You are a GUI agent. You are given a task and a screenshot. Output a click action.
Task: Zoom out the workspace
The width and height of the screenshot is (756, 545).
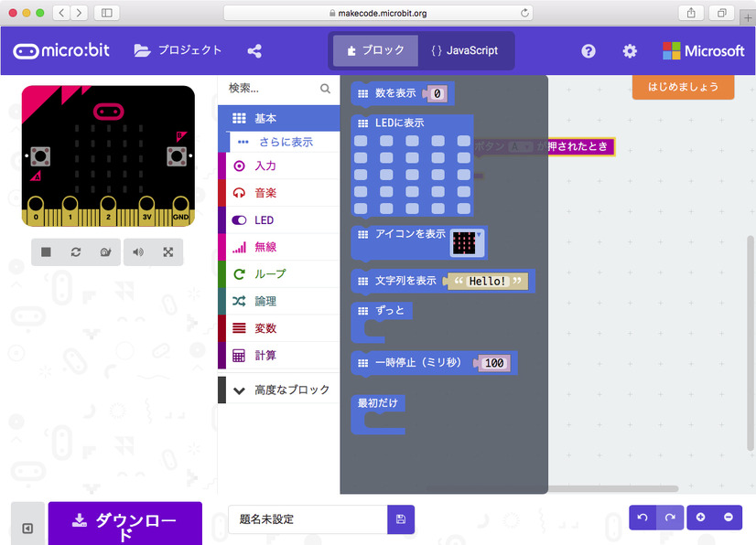point(729,518)
